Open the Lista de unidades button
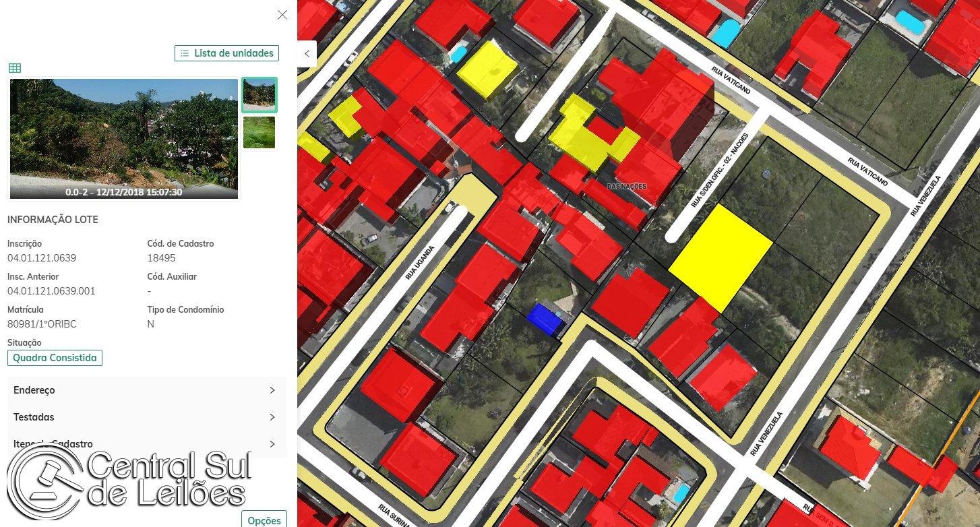The image size is (980, 527). (226, 53)
